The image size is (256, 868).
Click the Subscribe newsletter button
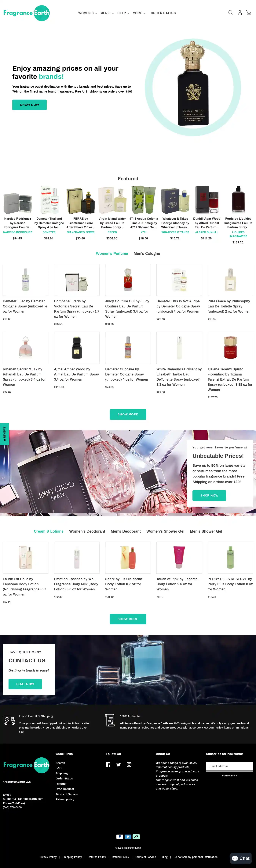(229, 776)
